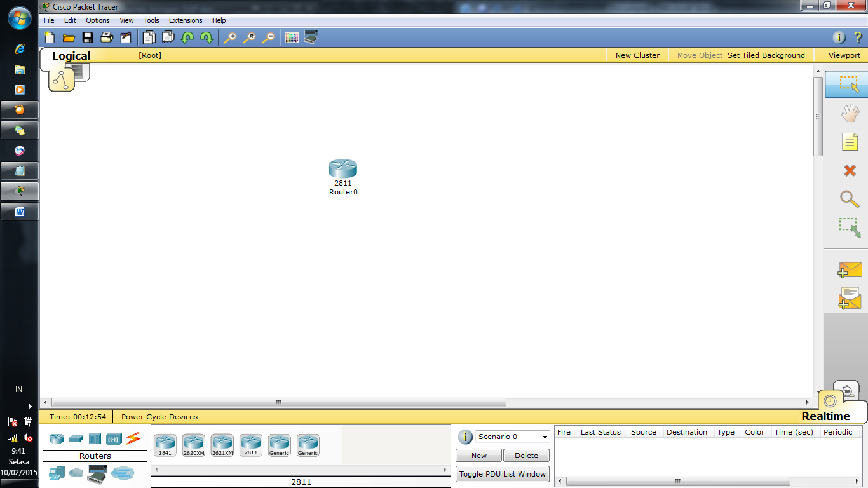
Task: Activate the red X Delete tool
Action: pos(850,170)
